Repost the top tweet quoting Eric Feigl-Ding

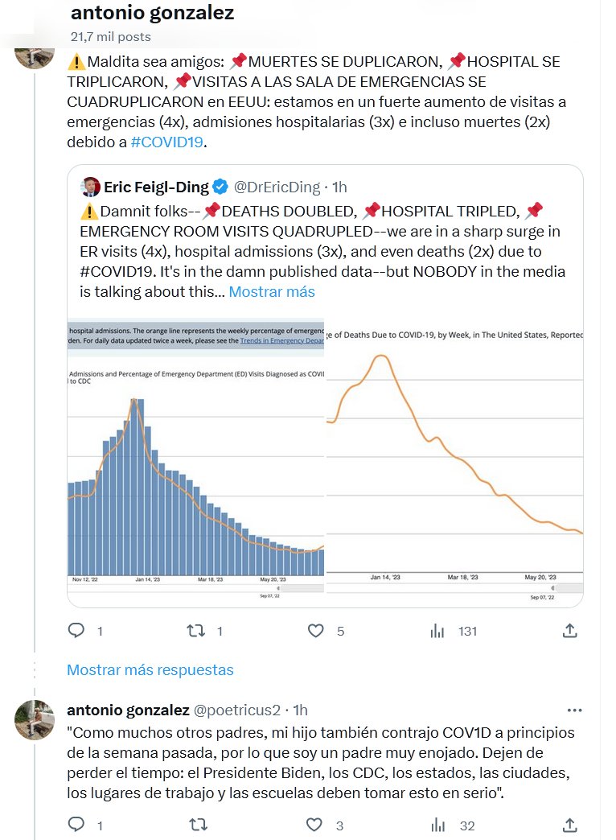[x=196, y=631]
